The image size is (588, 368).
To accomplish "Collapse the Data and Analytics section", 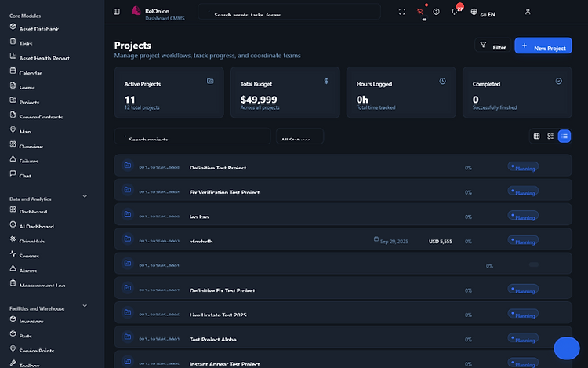I will 85,196.
